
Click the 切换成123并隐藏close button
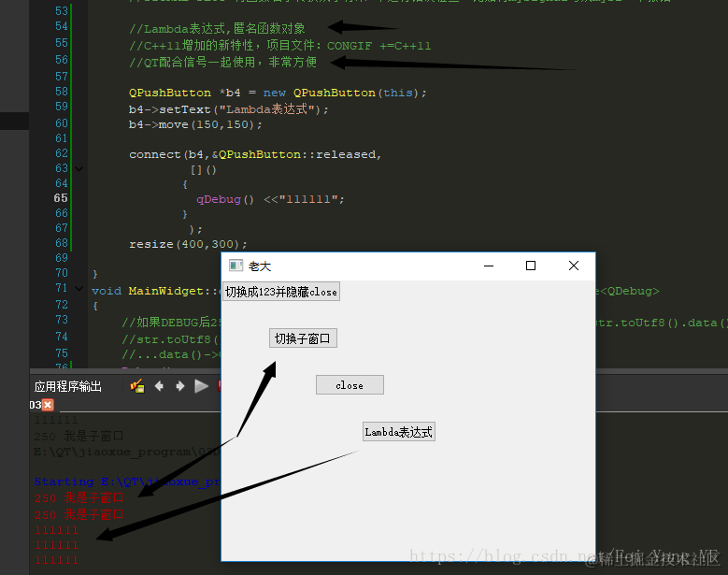click(x=281, y=292)
